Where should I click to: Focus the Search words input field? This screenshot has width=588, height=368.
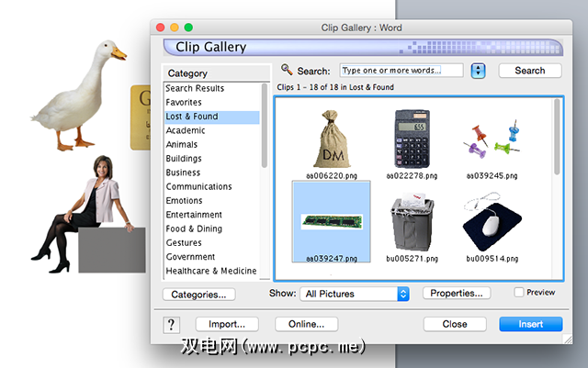pos(401,71)
